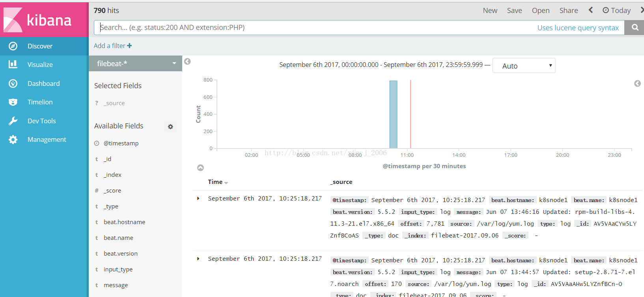The image size is (644, 297).
Task: Expand the first 10:25:18.217 log row
Action: click(x=198, y=199)
